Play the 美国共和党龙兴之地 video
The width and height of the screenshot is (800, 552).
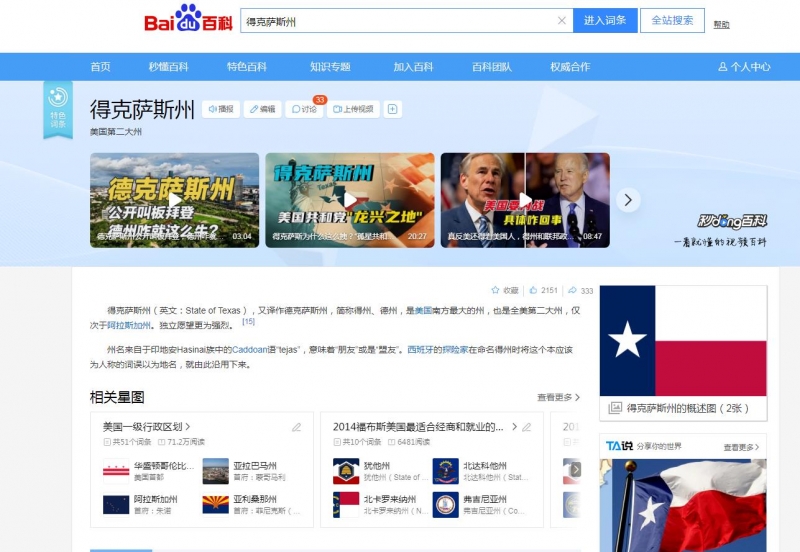click(350, 200)
